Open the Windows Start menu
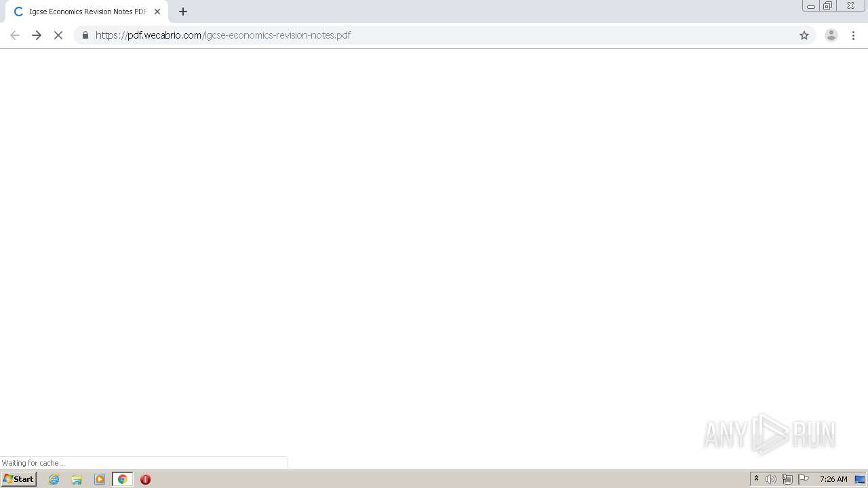Image resolution: width=868 pixels, height=488 pixels. click(x=19, y=479)
